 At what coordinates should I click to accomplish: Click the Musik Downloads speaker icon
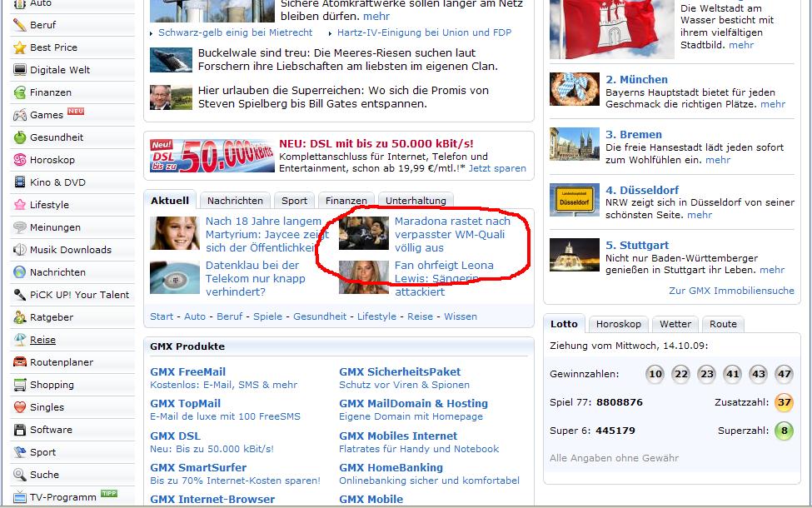19,250
